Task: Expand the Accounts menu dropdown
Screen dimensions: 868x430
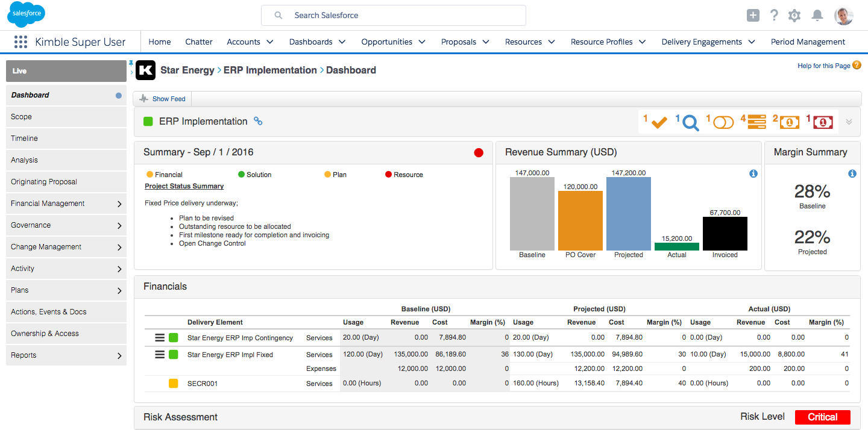Action: tap(270, 42)
